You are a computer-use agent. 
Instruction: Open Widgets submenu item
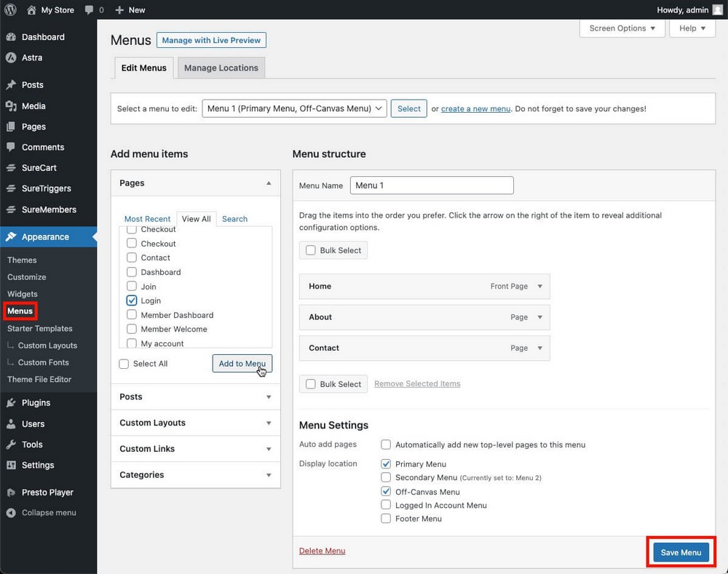(x=23, y=294)
